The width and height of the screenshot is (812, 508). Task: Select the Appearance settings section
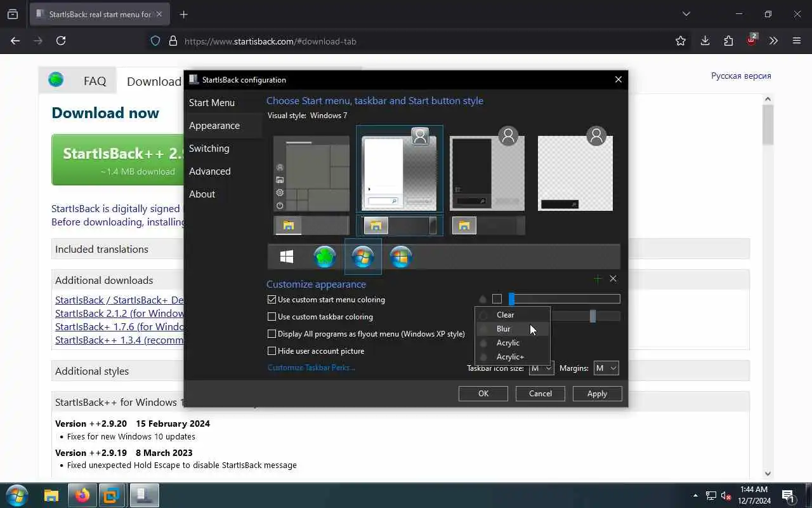tap(223, 125)
